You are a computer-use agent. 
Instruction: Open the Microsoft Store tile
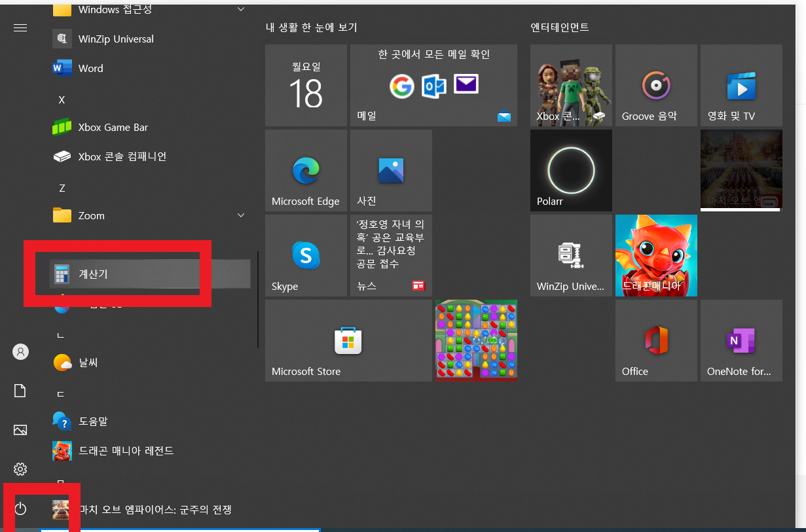(348, 340)
